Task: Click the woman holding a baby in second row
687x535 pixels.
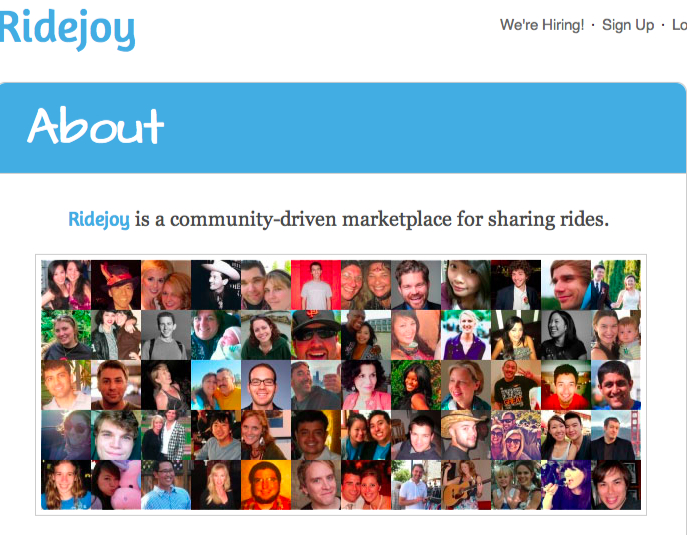Action: pyautogui.click(x=616, y=335)
